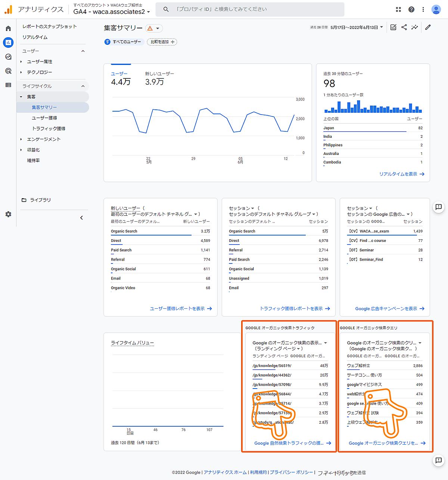Open the Google apps grid icon

(398, 9)
